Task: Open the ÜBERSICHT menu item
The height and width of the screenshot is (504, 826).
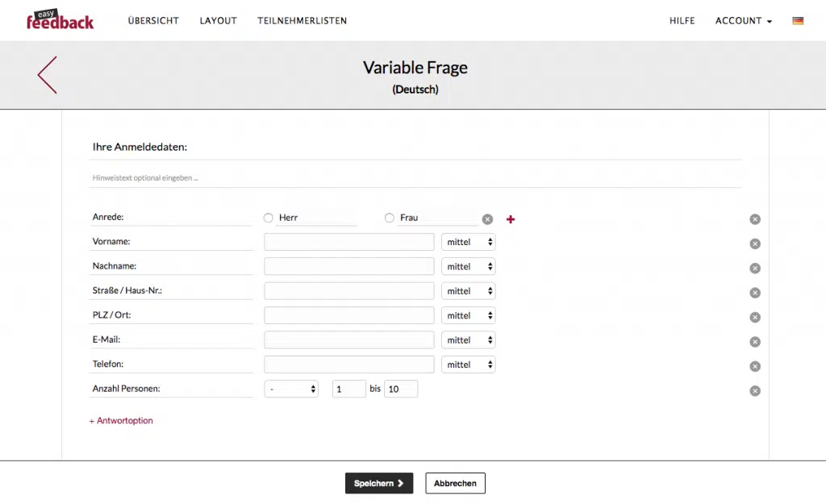Action: [153, 20]
